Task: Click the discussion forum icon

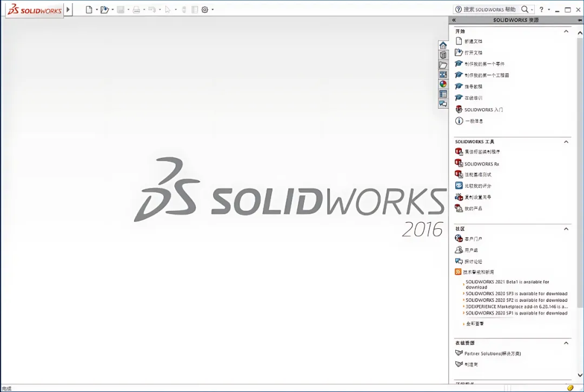Action: coord(459,261)
